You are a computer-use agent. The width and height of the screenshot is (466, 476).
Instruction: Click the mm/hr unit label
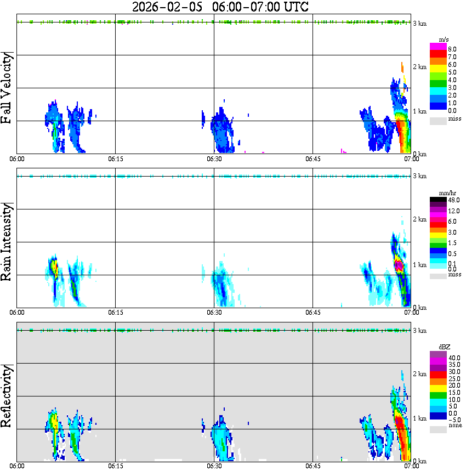447,193
